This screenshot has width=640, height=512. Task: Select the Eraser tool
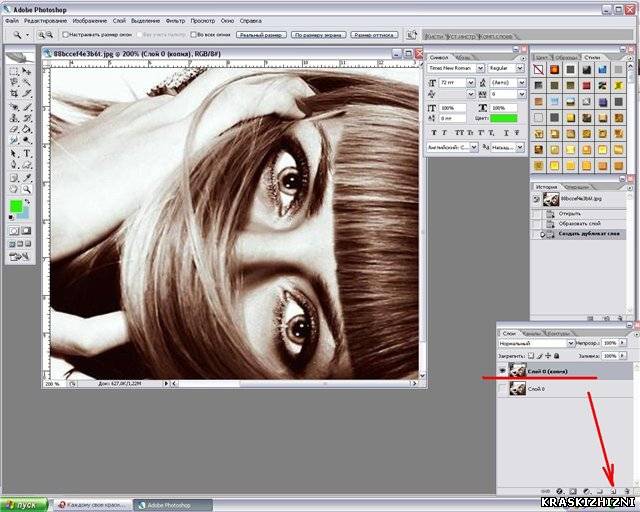(14, 129)
